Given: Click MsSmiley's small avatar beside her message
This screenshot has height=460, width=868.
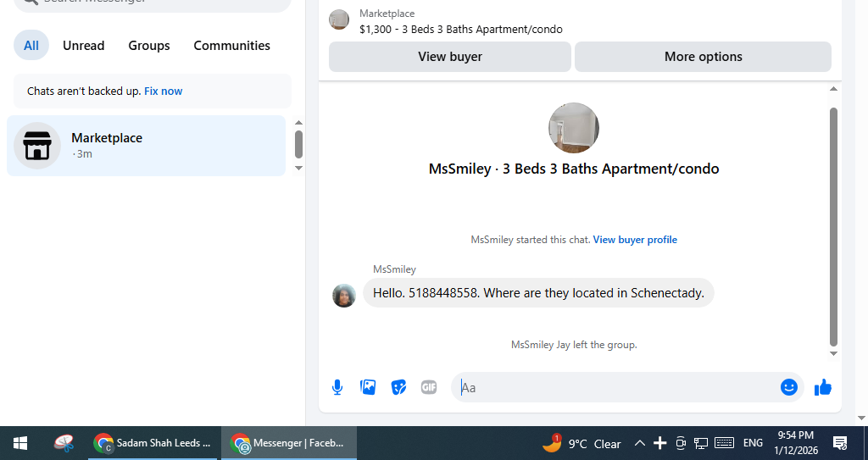Looking at the screenshot, I should 344,296.
